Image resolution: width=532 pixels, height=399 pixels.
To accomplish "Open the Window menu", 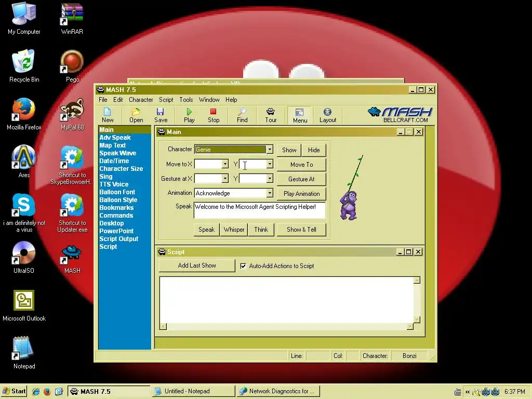I will 209,100.
